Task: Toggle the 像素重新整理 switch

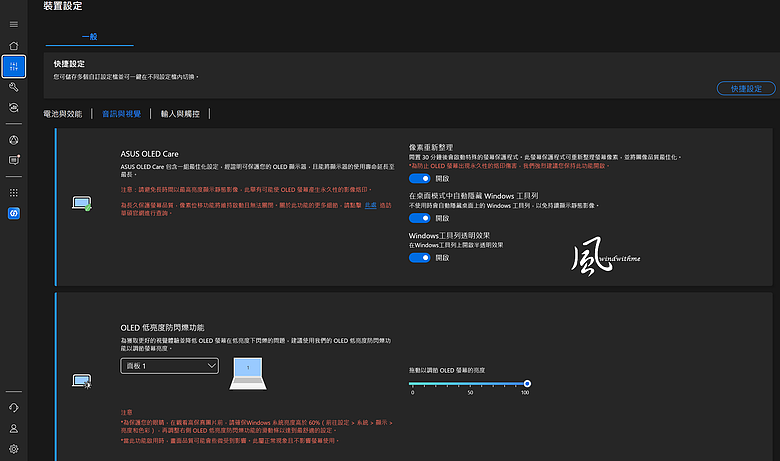Action: pos(419,178)
